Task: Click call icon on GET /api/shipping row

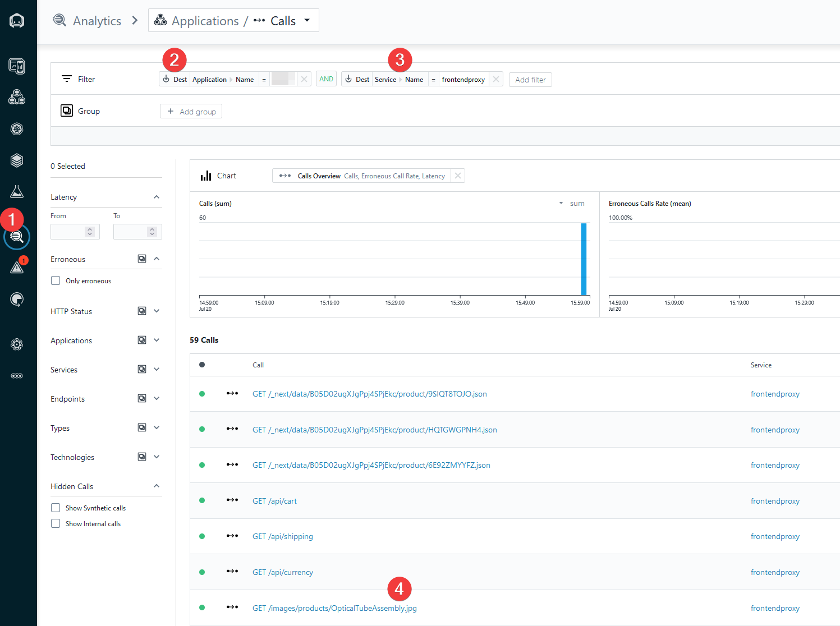Action: coord(232,536)
